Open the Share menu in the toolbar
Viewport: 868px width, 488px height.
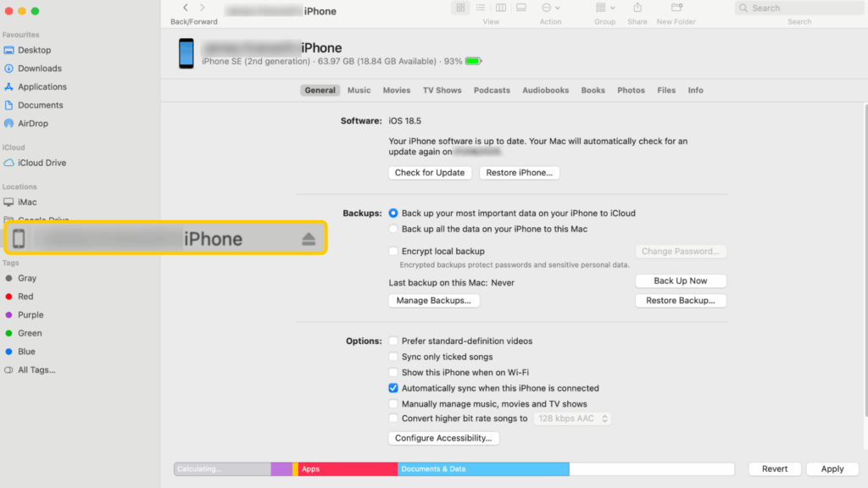click(637, 8)
